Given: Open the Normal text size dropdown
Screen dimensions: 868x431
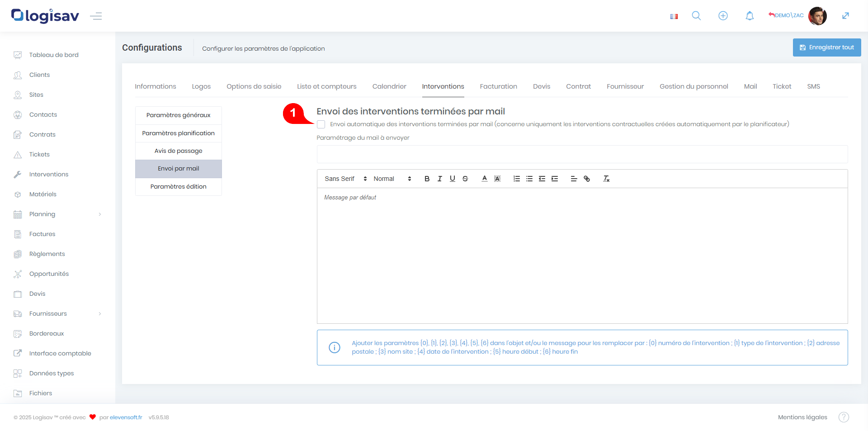Looking at the screenshot, I should (392, 179).
